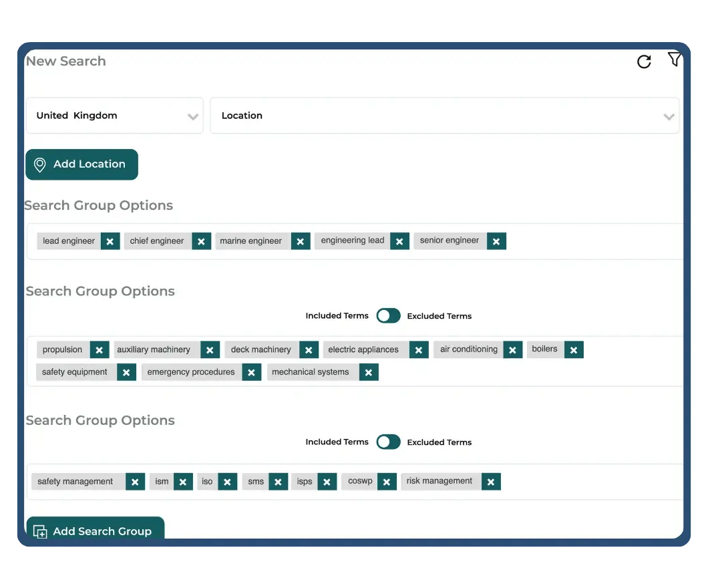708x588 pixels.
Task: Remove the 'propulsion' tag
Action: [100, 349]
